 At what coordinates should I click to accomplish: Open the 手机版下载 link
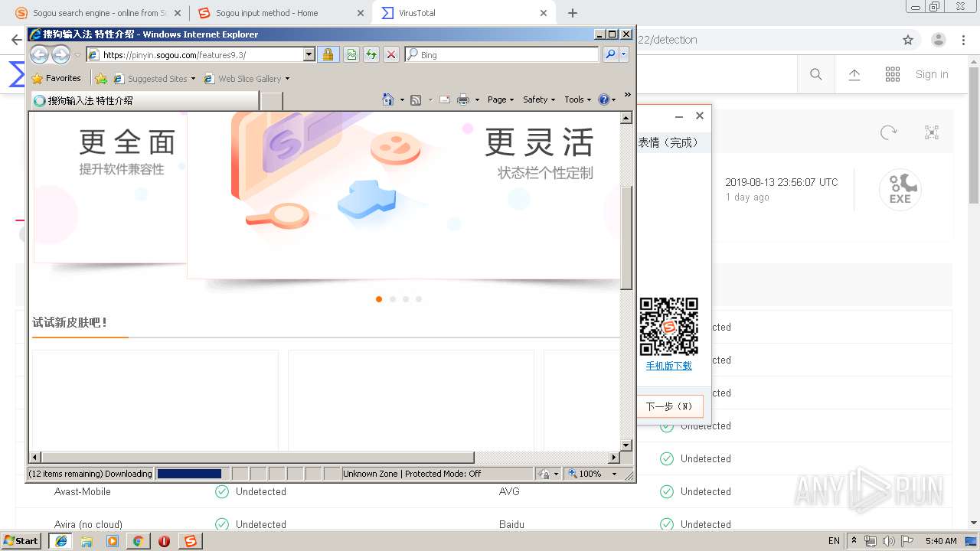point(668,366)
